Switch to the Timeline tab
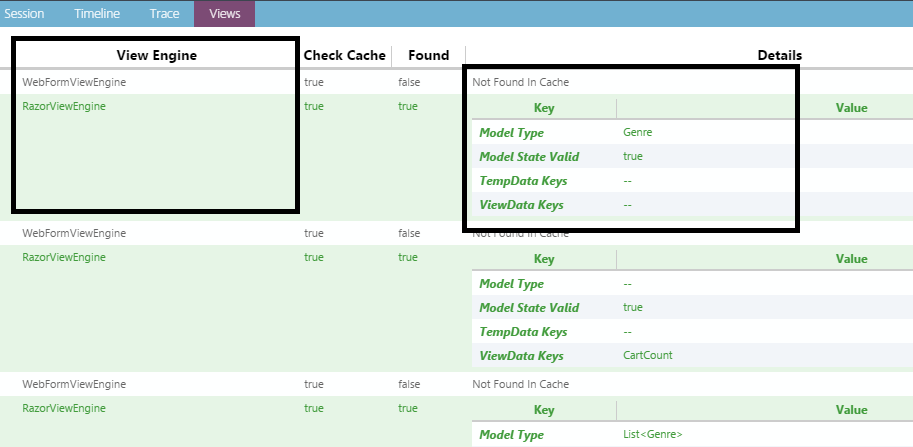 coord(97,14)
